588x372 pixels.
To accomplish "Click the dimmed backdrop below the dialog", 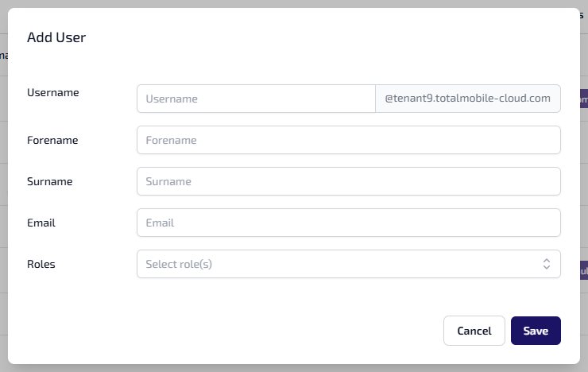I will pyautogui.click(x=294, y=368).
